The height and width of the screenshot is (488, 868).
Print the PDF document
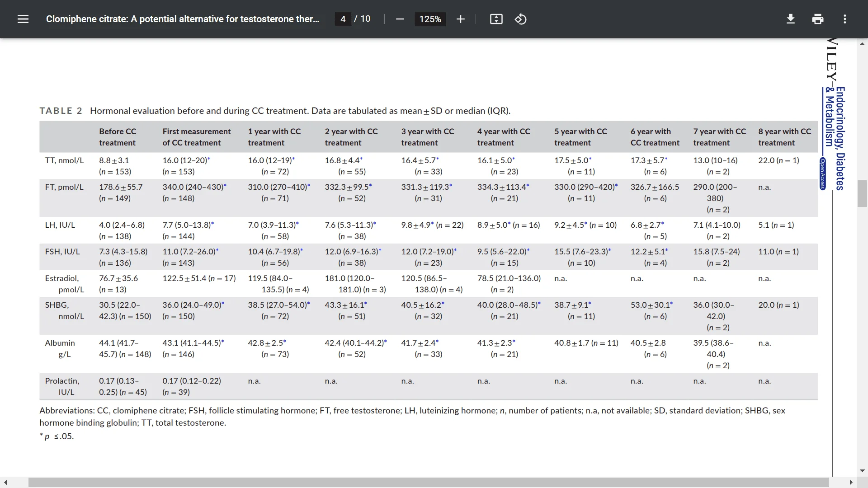pyautogui.click(x=818, y=19)
